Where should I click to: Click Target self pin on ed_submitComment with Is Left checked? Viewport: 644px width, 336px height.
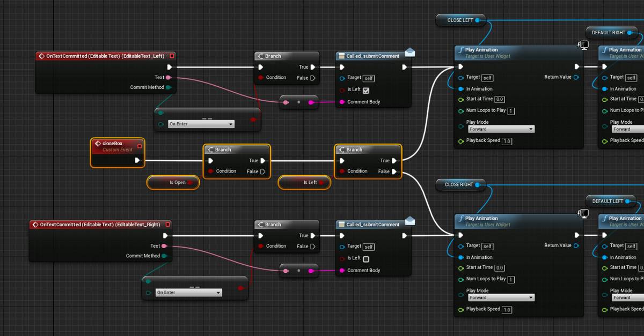click(342, 78)
